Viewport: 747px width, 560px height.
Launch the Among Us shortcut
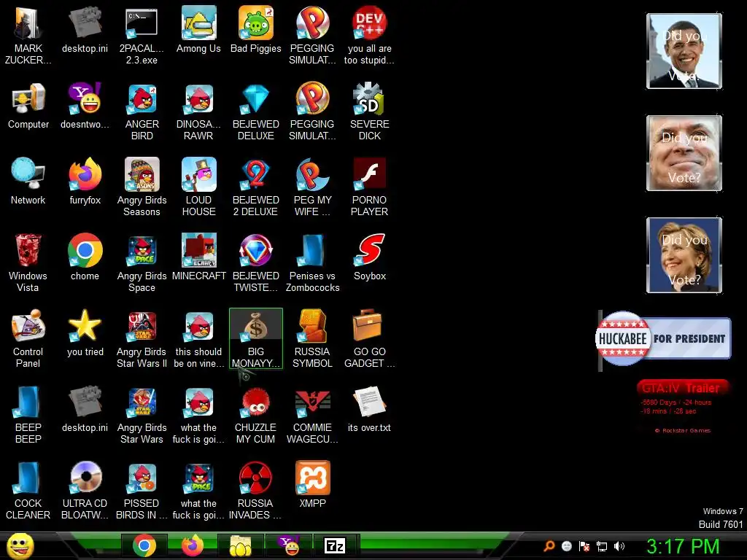(198, 29)
